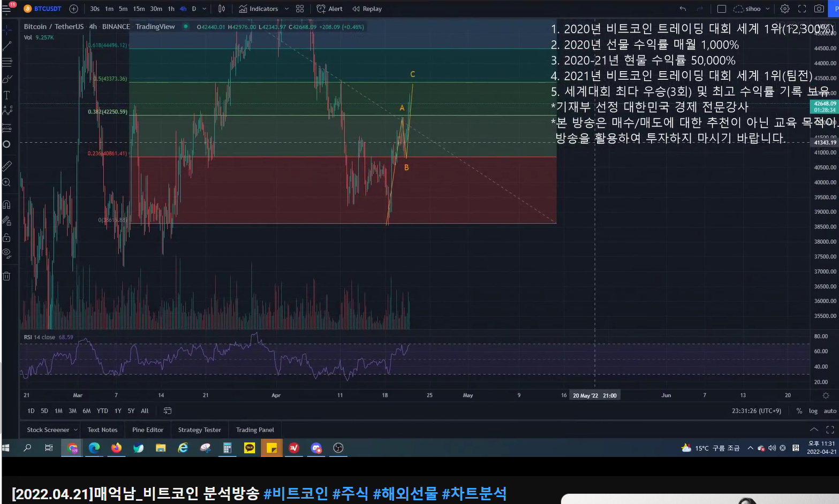
Task: Open chart settings gear icon
Action: (784, 9)
